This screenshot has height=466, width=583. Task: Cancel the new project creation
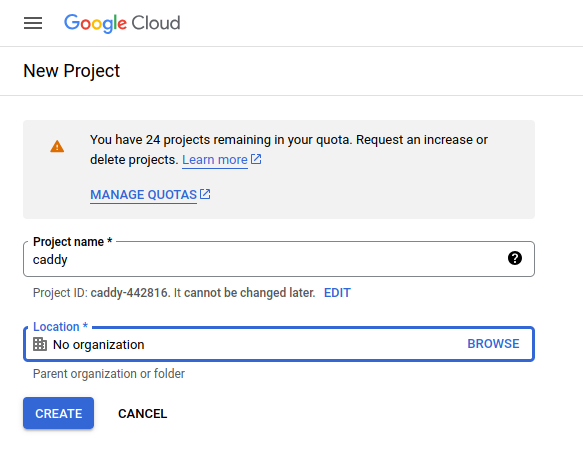[x=142, y=414]
